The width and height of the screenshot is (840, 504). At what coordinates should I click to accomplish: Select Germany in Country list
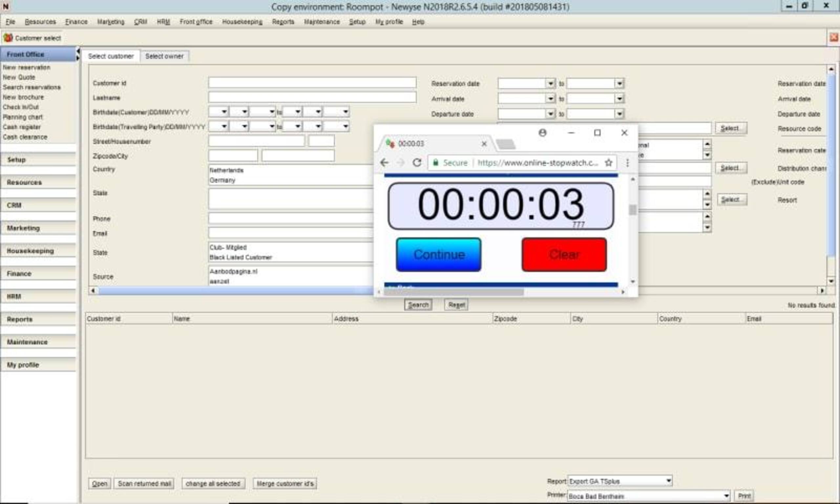pyautogui.click(x=222, y=180)
